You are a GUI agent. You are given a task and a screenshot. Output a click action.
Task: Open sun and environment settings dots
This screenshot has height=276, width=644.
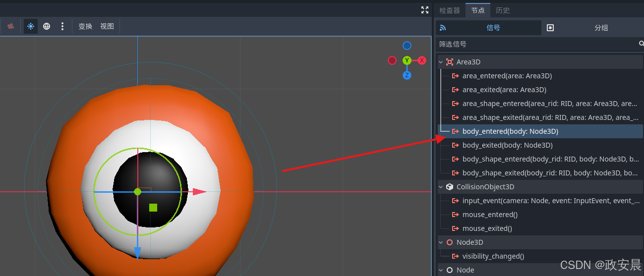pos(62,26)
